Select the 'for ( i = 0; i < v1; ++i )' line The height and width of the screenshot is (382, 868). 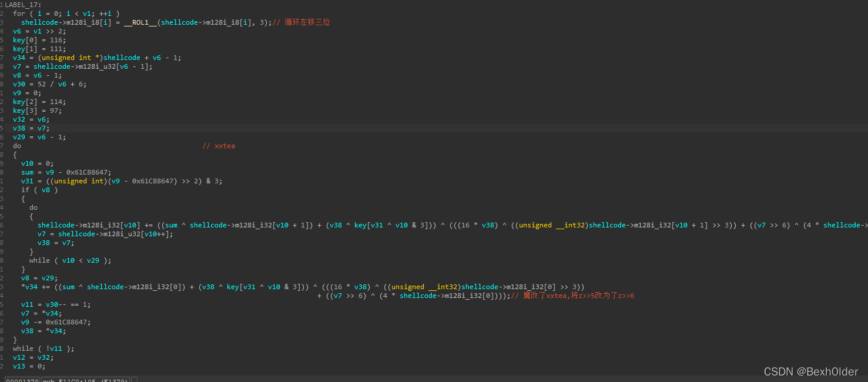(x=66, y=14)
